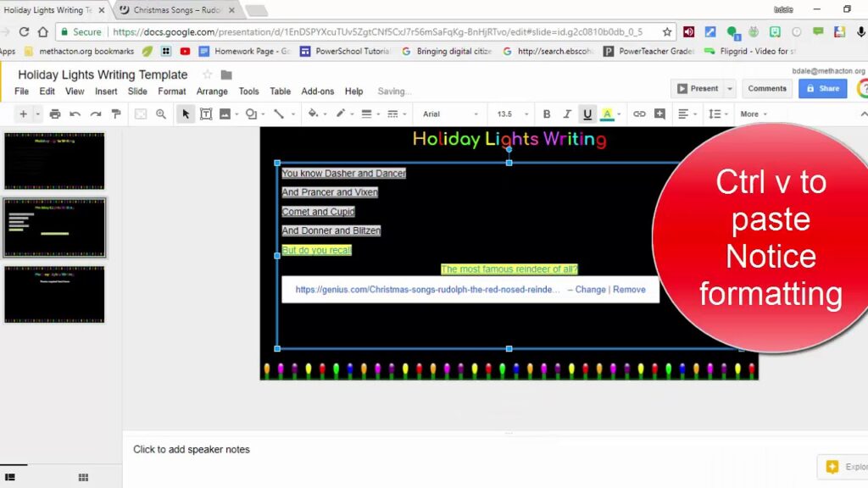Image resolution: width=868 pixels, height=488 pixels.
Task: Click the Undo arrow icon
Action: click(75, 114)
